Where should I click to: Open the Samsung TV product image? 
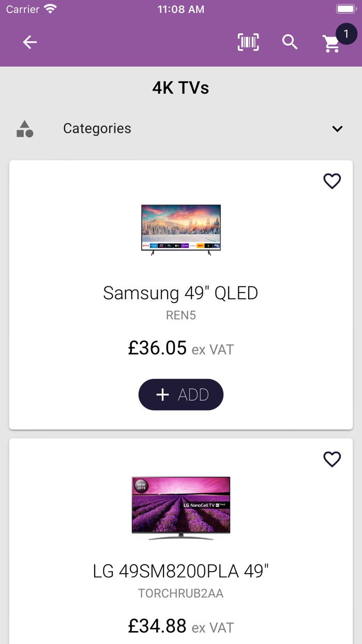(181, 229)
